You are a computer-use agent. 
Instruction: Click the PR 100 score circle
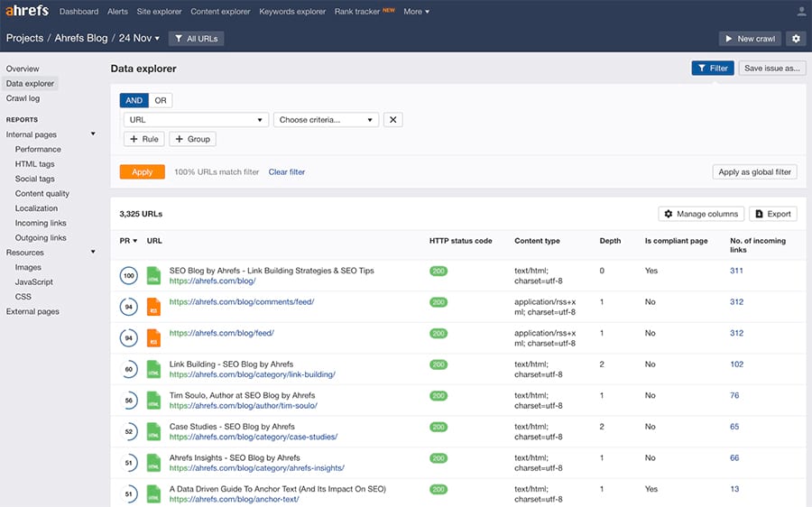pyautogui.click(x=128, y=275)
